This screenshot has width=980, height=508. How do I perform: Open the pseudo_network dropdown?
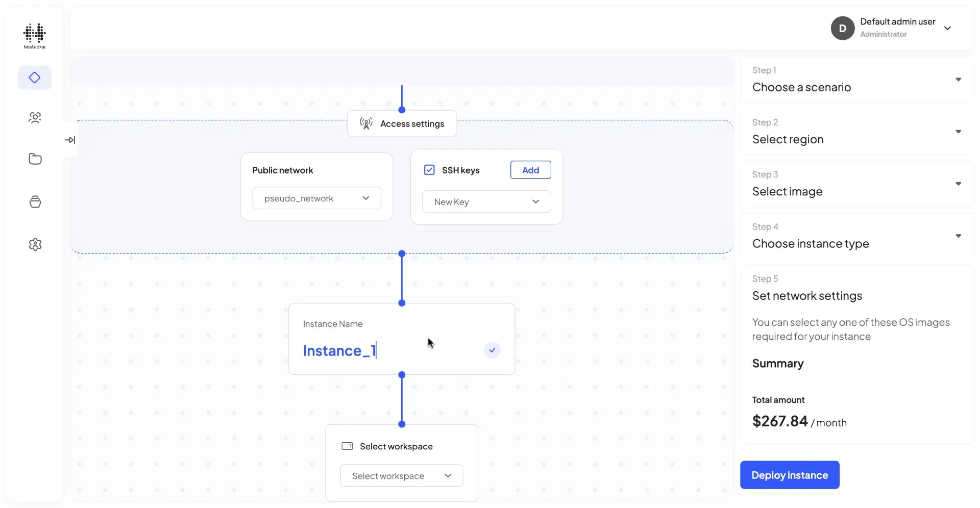click(x=316, y=198)
